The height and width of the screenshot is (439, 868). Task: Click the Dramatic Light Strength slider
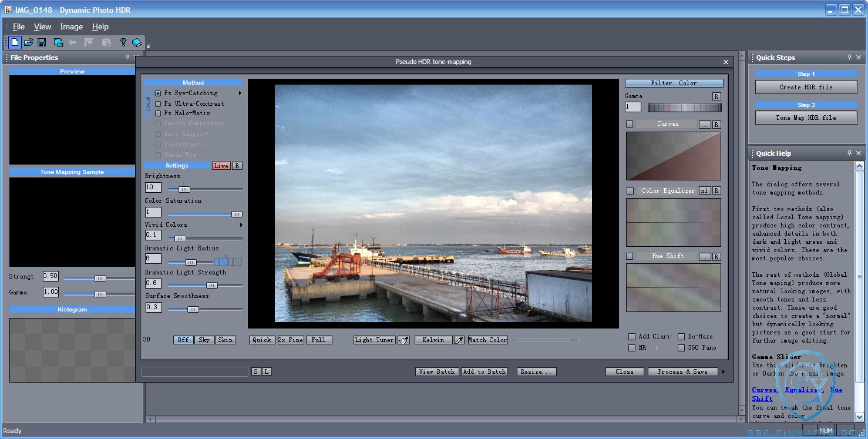(205, 285)
